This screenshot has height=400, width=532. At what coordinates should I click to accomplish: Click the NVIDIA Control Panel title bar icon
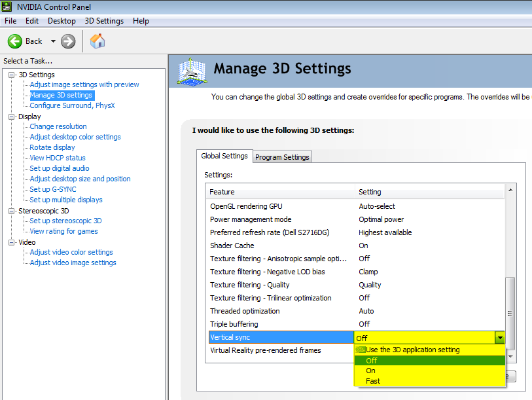7,7
